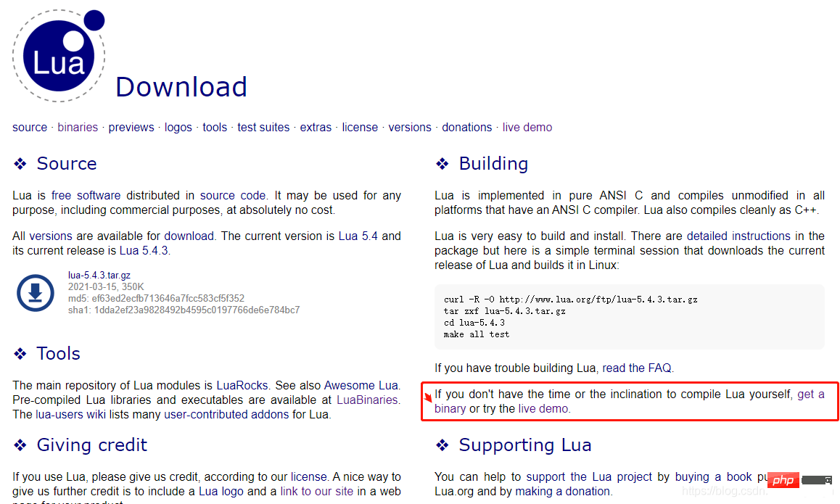Click the get a binary link
The width and height of the screenshot is (840, 504).
(x=810, y=394)
